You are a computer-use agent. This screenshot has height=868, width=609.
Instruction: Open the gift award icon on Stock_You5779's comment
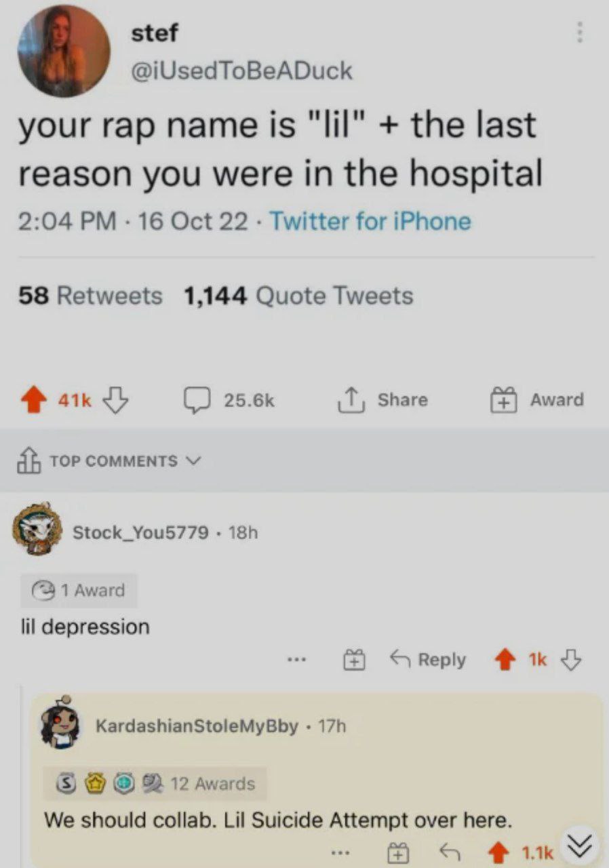coord(353,660)
